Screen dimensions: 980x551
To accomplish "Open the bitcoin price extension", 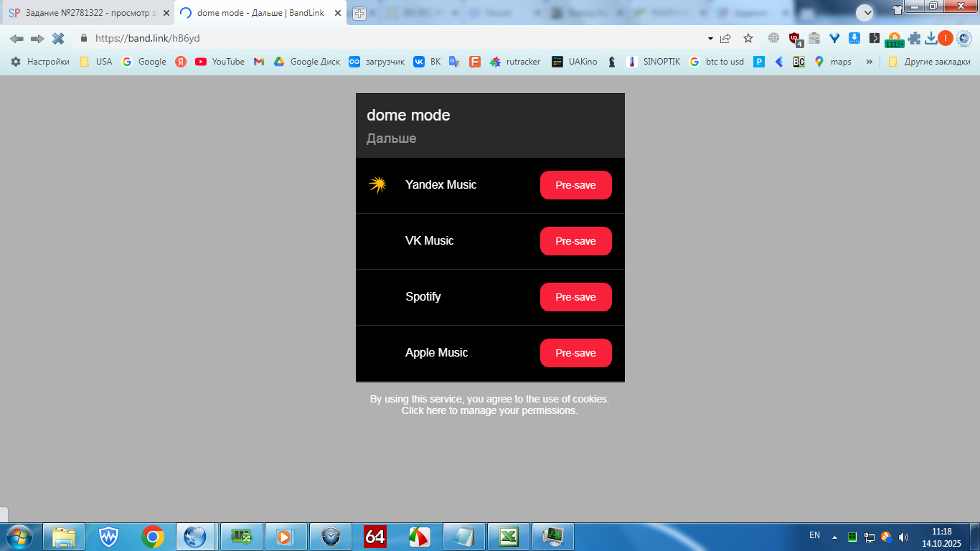I will (895, 39).
